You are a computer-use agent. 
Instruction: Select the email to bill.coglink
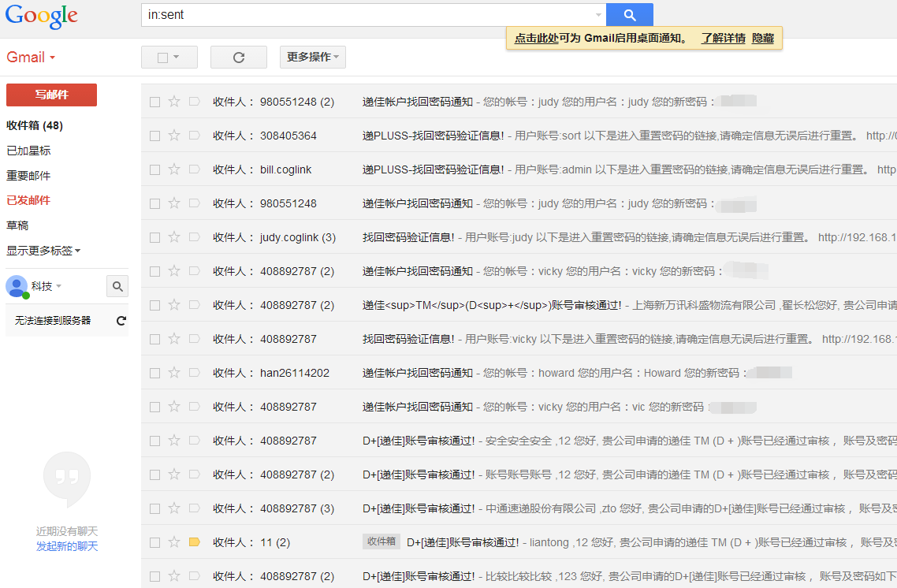[x=154, y=170]
